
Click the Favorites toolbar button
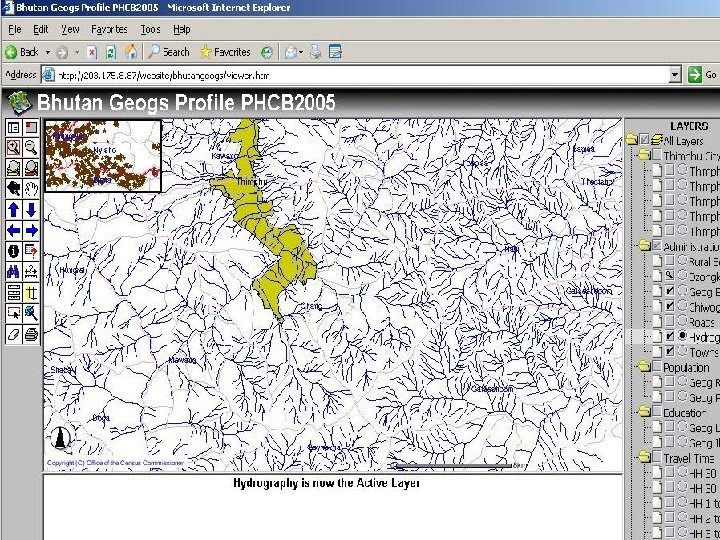[x=225, y=52]
